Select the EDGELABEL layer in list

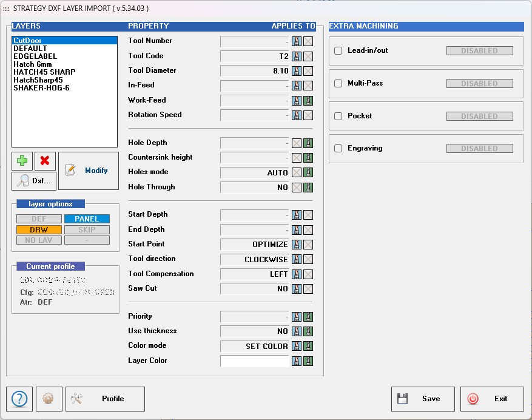35,56
